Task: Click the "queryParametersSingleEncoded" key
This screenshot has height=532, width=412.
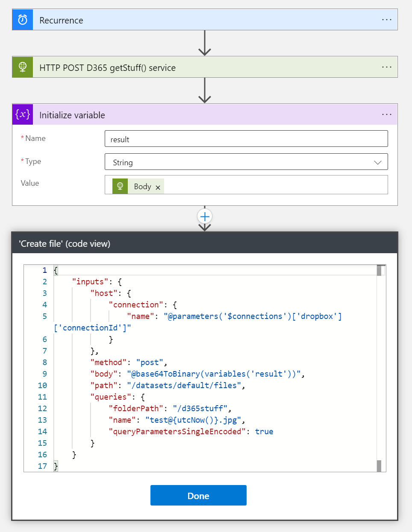Action: (177, 432)
